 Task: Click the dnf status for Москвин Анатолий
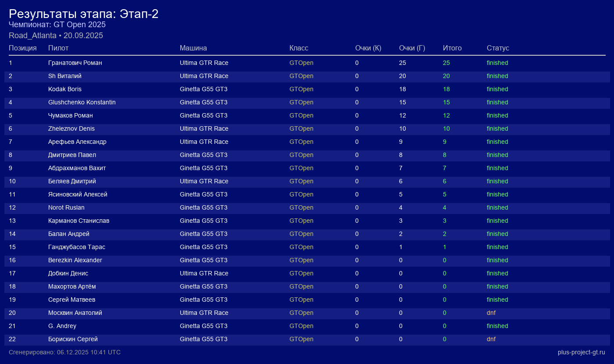[491, 313]
